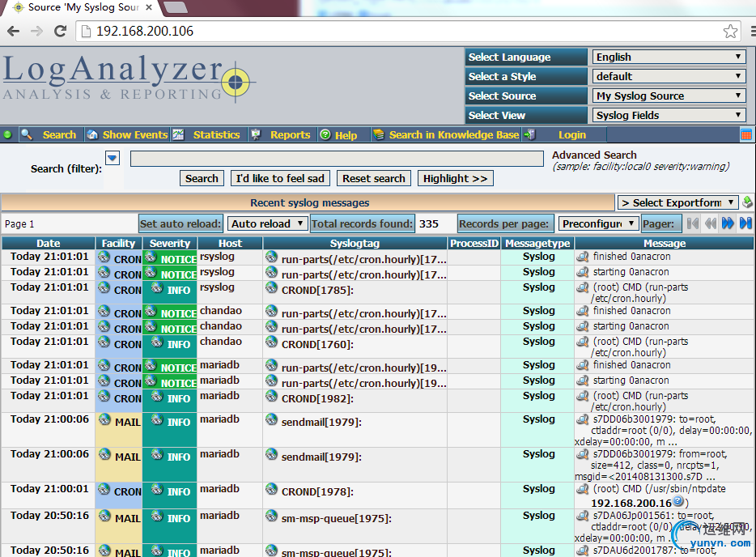Close the Source 'My Syslog Source' tab
The image size is (756, 557).
point(149,7)
